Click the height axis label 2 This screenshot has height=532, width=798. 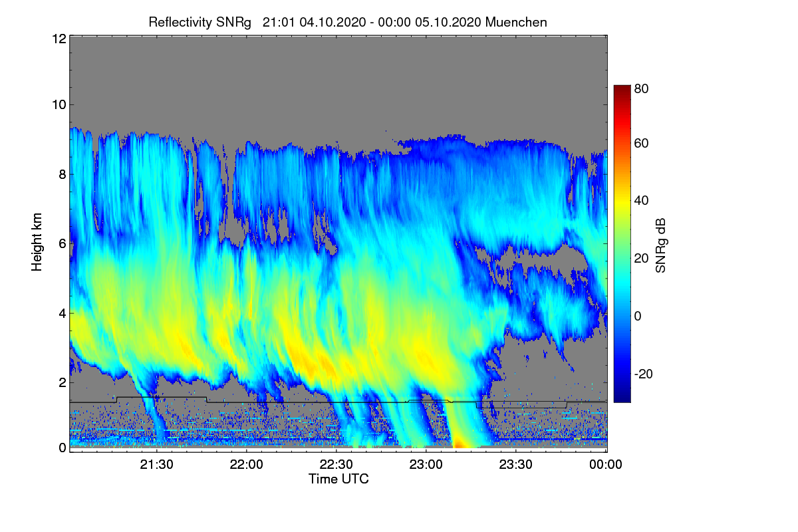(x=62, y=382)
